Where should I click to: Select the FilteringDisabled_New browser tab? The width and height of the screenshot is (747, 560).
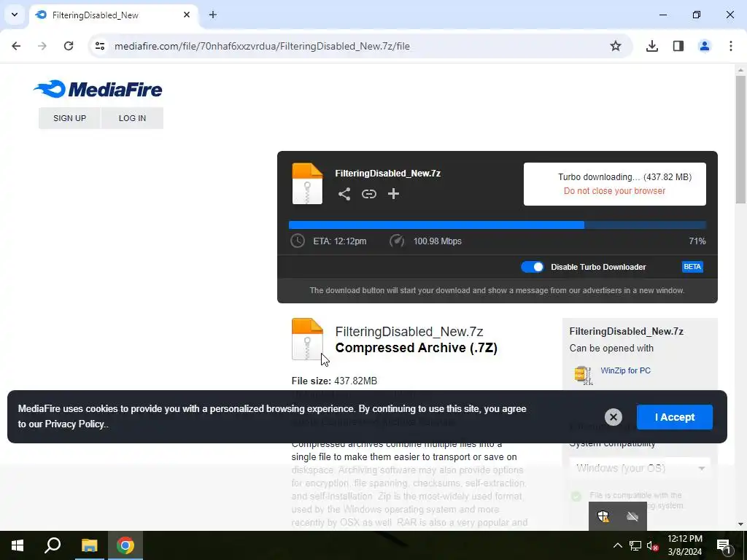point(113,15)
